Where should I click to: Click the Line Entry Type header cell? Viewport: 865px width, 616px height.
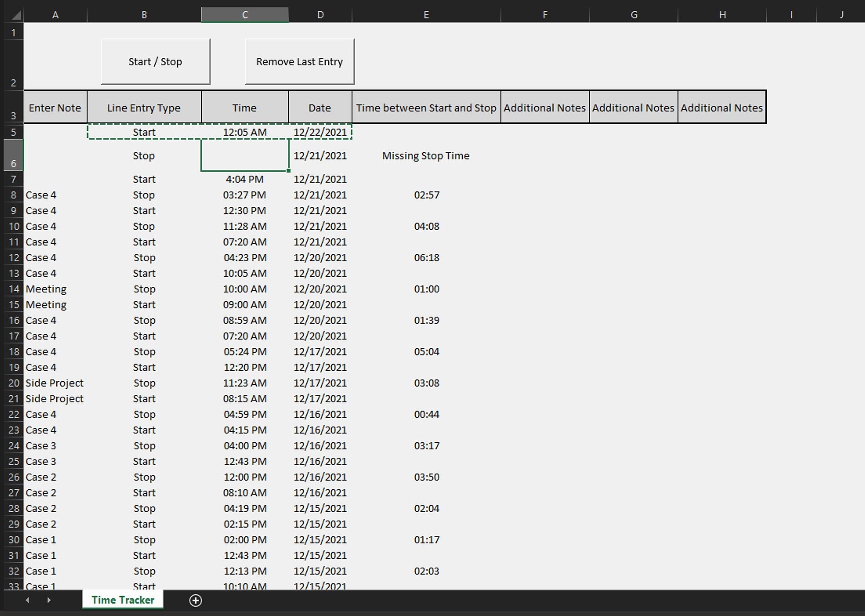click(x=144, y=107)
